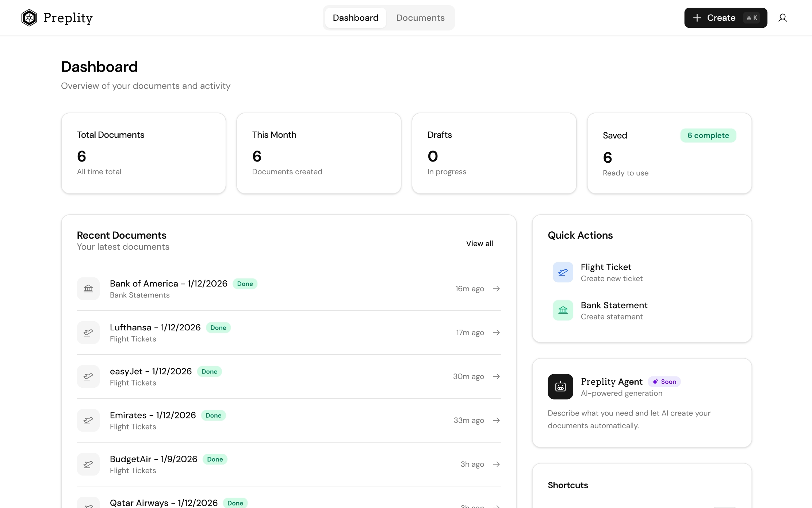
Task: Switch to the Dashboard tab
Action: click(355, 18)
